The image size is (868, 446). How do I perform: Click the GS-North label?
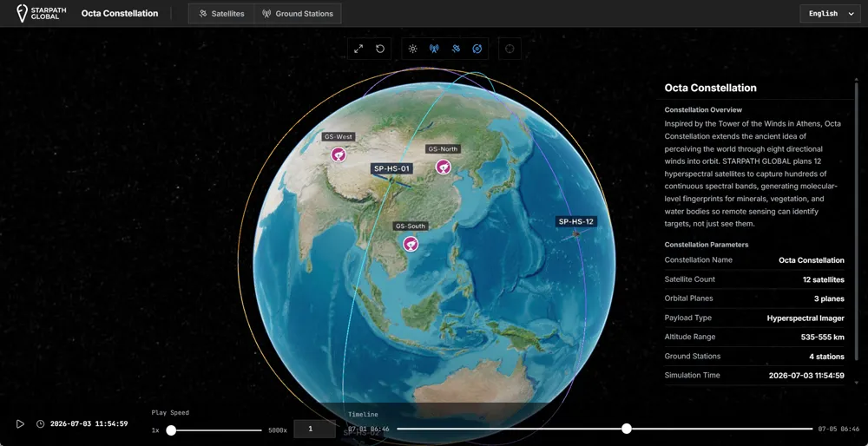[x=443, y=149]
